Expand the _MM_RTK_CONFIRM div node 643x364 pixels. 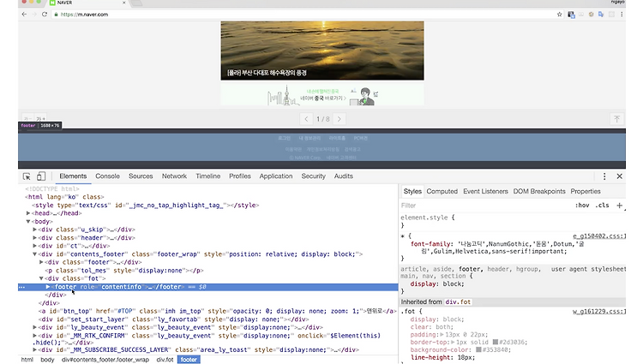point(35,336)
